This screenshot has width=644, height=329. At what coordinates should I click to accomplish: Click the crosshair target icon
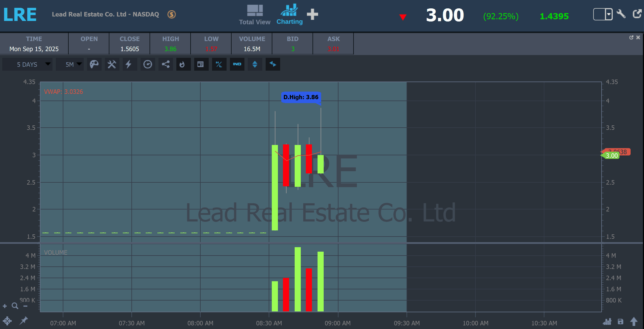click(x=7, y=321)
